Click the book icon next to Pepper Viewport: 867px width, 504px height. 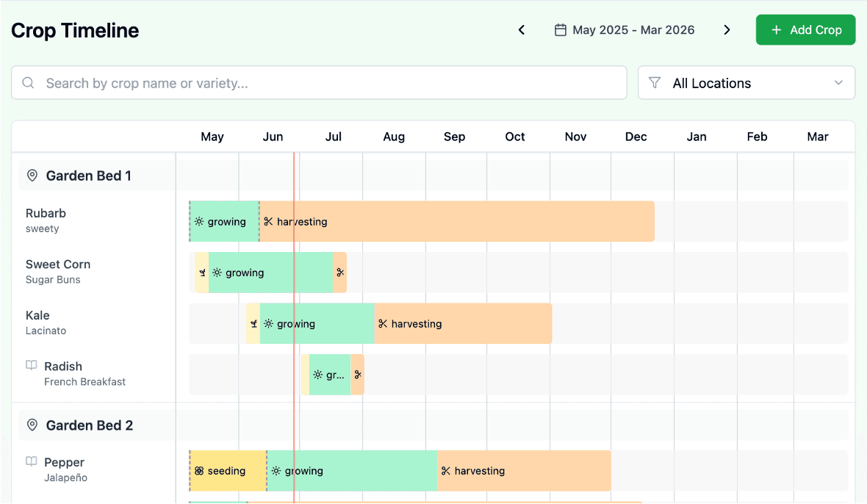(x=32, y=461)
